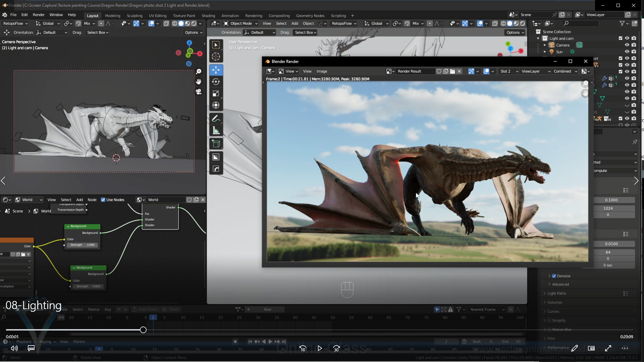Click Select Box drag button in left viewport
Screen dimensions: 644x362
[x=98, y=33]
